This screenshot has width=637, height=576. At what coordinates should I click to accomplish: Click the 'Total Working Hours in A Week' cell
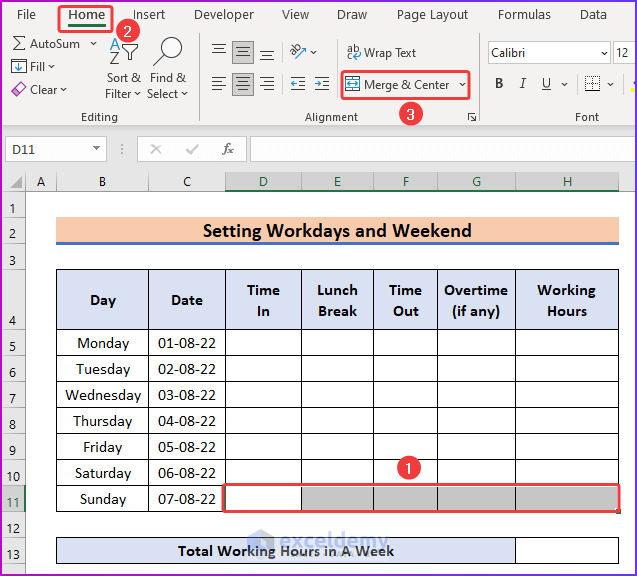(286, 551)
